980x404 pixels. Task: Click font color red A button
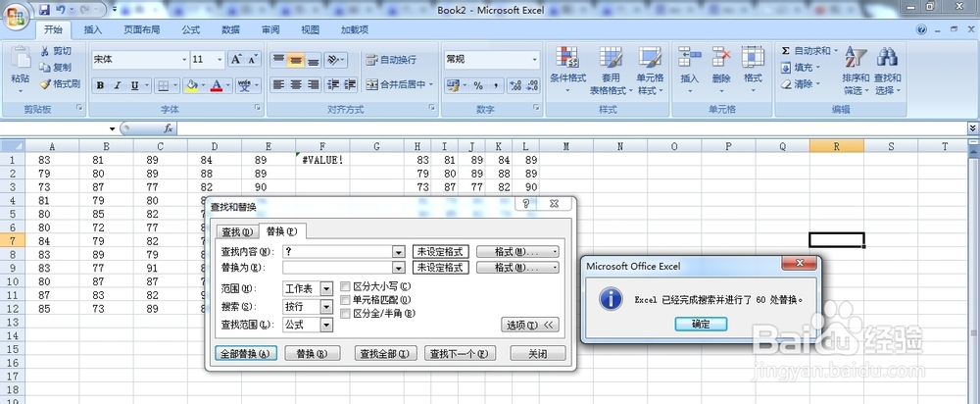tap(217, 85)
